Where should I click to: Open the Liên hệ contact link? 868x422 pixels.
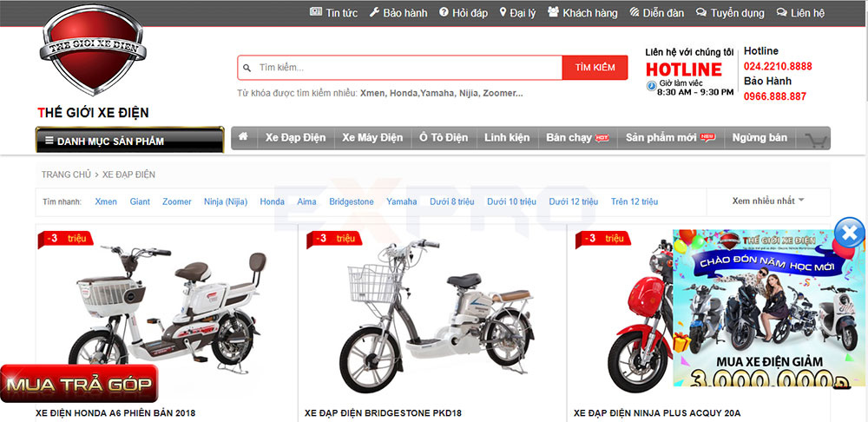800,13
